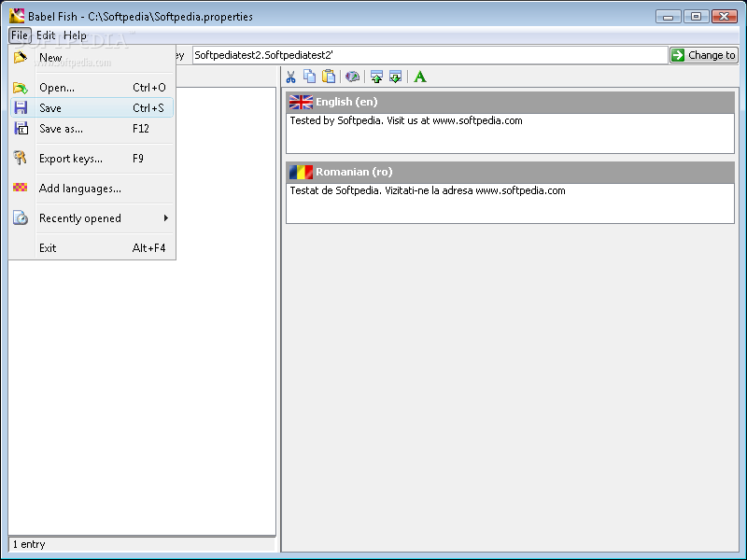
Task: Click the Recently opened clock icon
Action: pos(20,217)
